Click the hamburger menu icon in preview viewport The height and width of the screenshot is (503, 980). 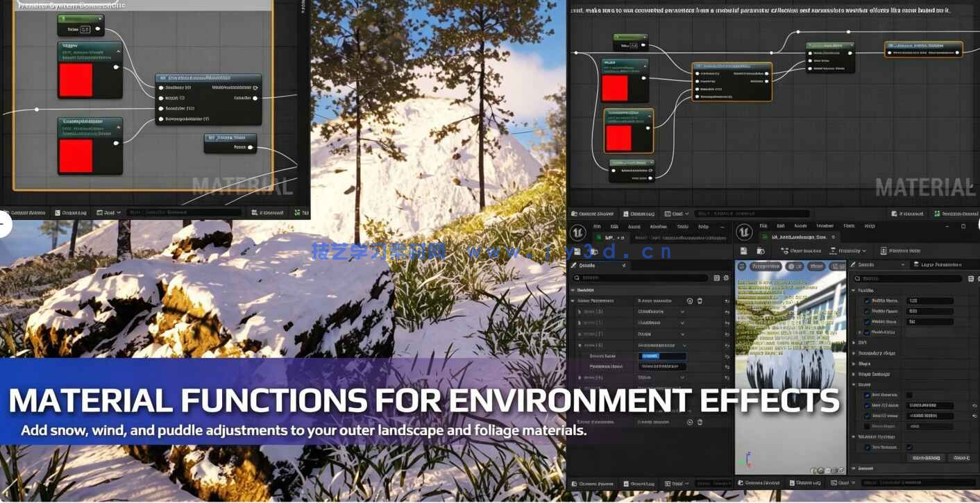pyautogui.click(x=743, y=266)
